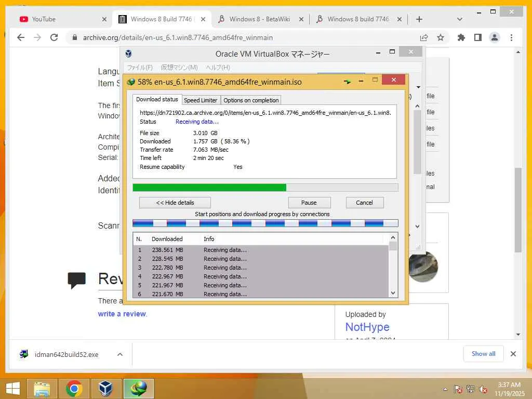Click the Reviews speech bubble icon
This screenshot has width=532, height=399.
click(77, 280)
